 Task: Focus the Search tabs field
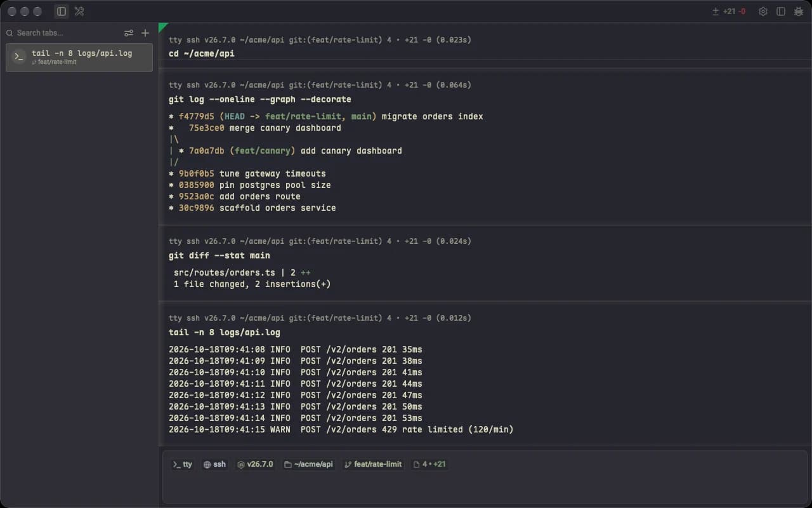pos(63,33)
